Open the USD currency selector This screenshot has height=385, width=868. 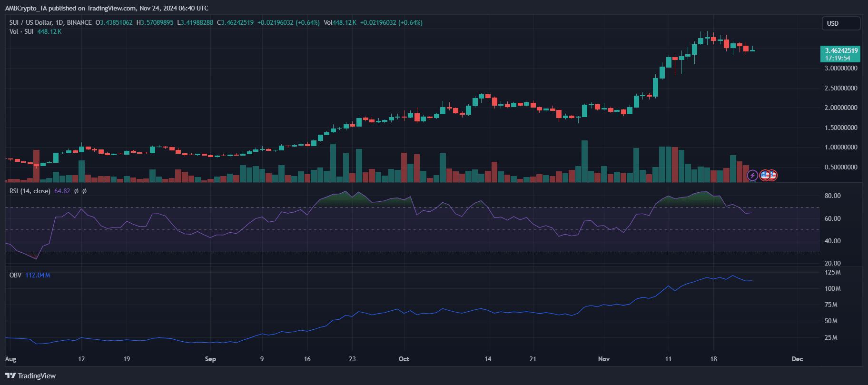841,23
